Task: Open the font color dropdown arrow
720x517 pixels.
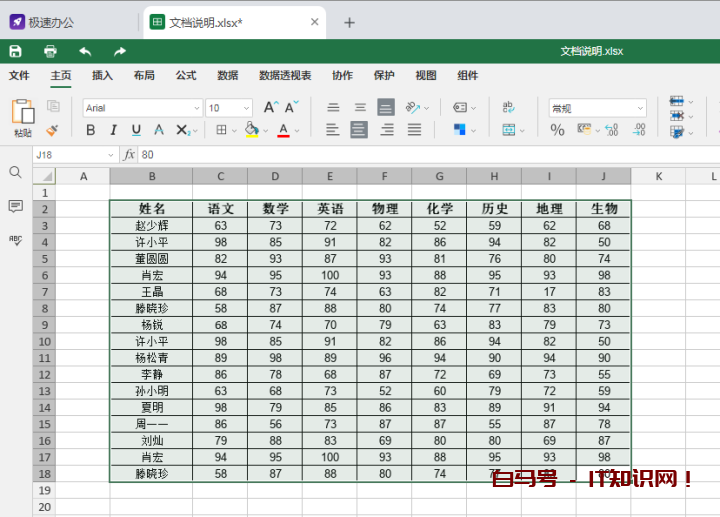Action: tap(297, 131)
